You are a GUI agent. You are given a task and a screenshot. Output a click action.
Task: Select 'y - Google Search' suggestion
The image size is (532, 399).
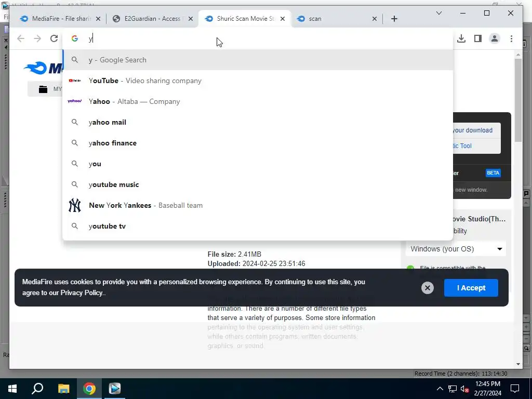258,60
